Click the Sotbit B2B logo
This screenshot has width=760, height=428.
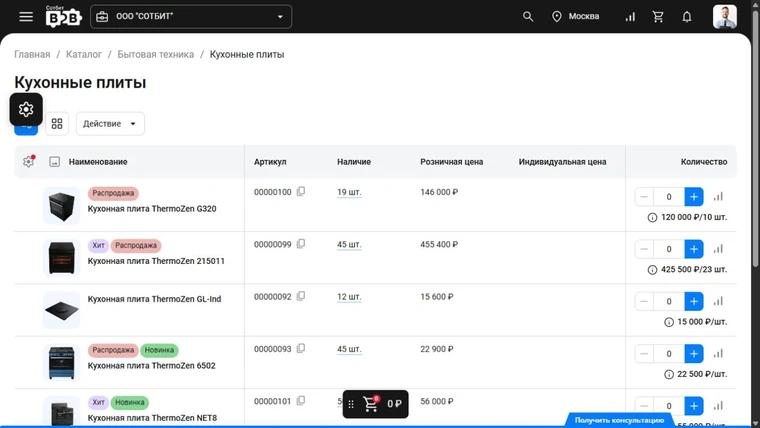point(63,16)
